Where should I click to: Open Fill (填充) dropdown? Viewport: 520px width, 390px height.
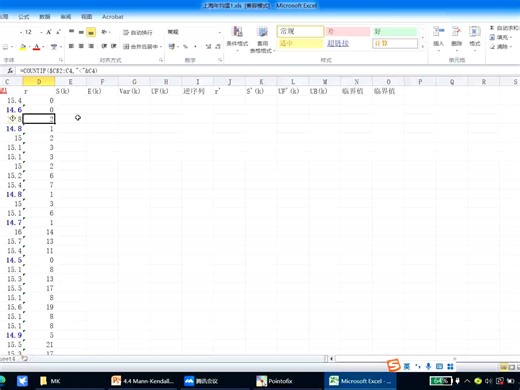coord(500,37)
